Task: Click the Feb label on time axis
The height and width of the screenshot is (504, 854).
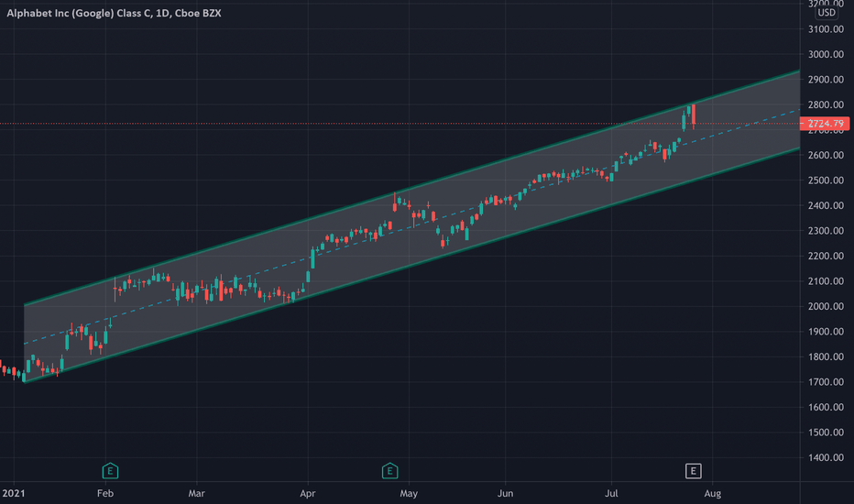Action: pyautogui.click(x=105, y=493)
